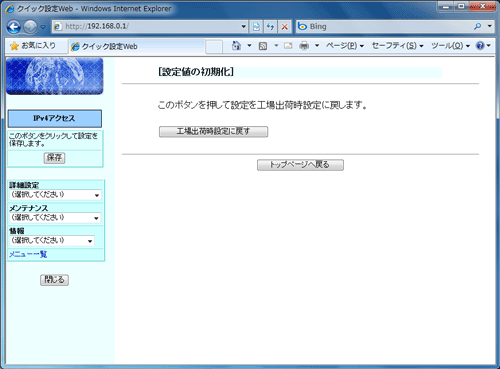Viewport: 500px width, 369px height.
Task: Click the search magnifier icon
Action: tap(478, 26)
